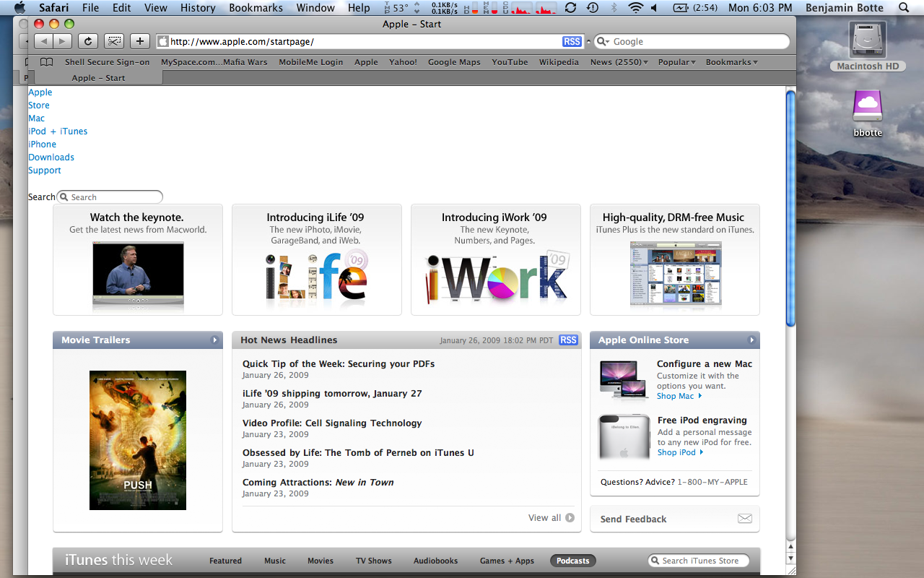Switch to the TV Shows iTunes tab

(x=374, y=561)
